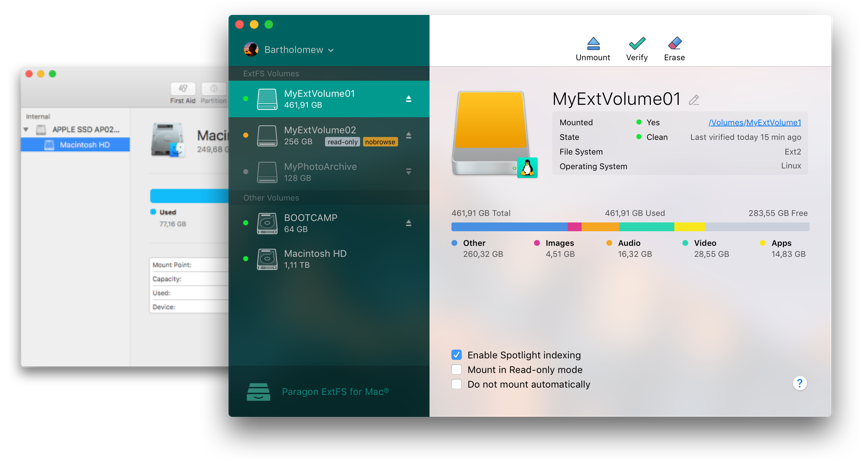Open the Bartholomew account dropdown
Viewport: 861px width, 461px height.
(x=299, y=50)
